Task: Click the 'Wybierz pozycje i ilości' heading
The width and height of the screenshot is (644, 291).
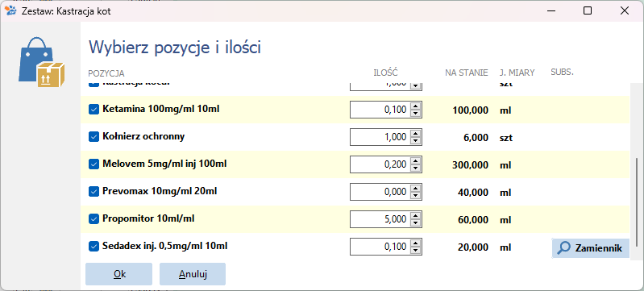Action: pos(175,48)
